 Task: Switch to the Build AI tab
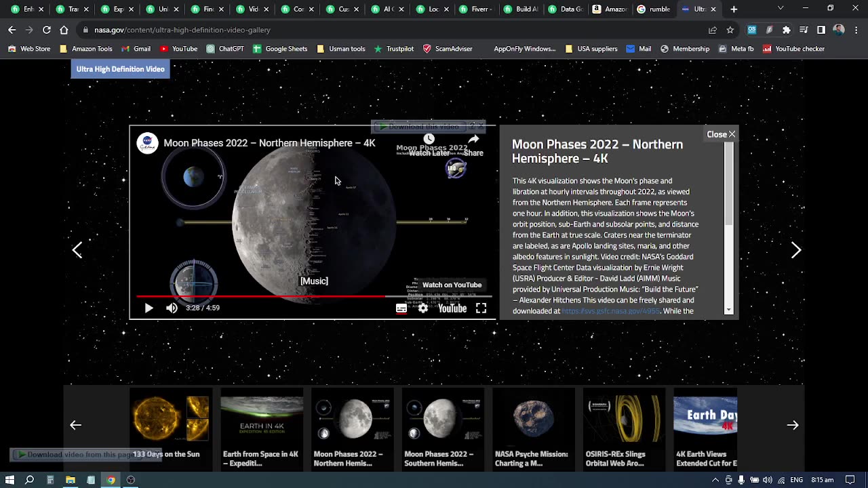point(520,9)
